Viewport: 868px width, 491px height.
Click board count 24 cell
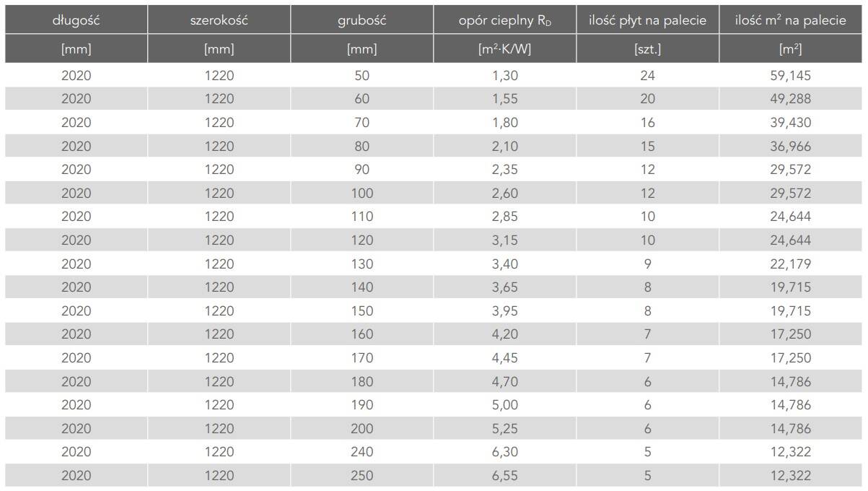click(647, 75)
